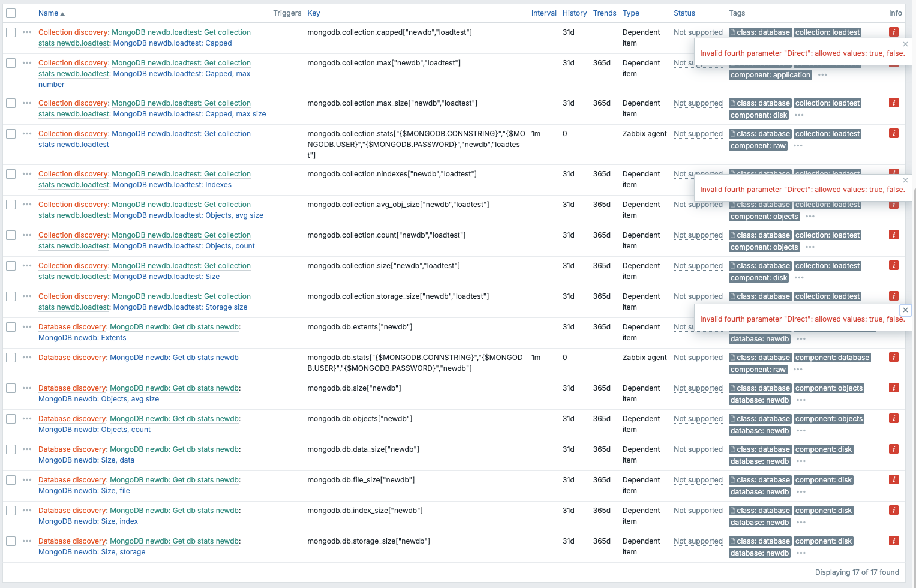
Task: Show error info for mongodb.db.stats agent item
Action: [x=893, y=358]
